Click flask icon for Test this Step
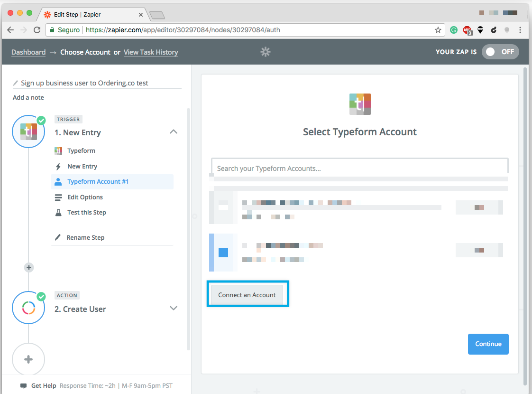 pos(58,213)
